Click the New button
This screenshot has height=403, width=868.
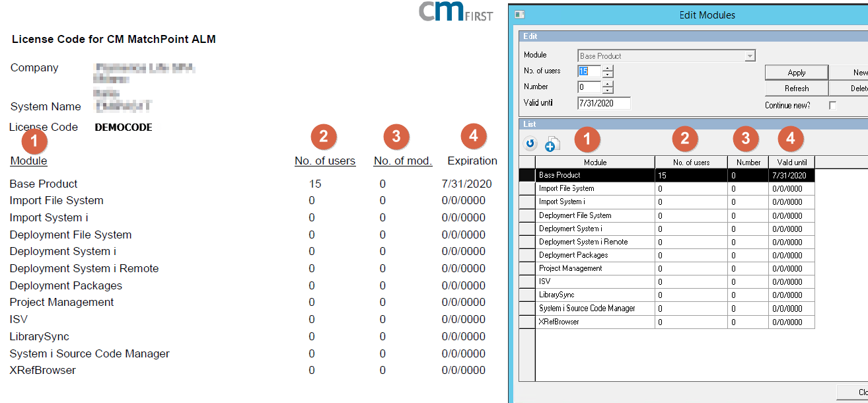[849, 73]
